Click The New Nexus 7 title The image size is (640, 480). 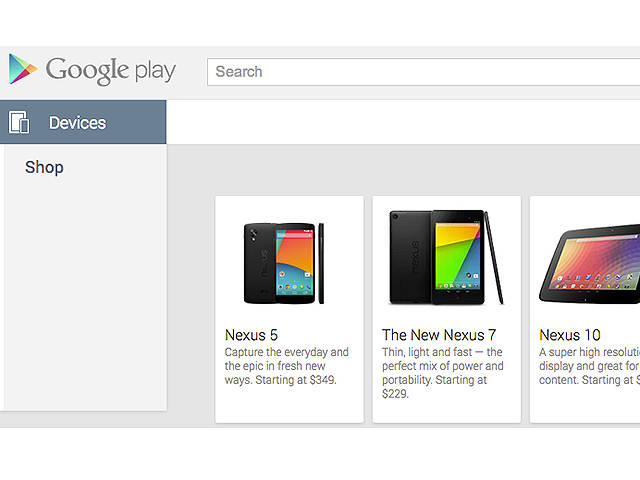coord(439,335)
